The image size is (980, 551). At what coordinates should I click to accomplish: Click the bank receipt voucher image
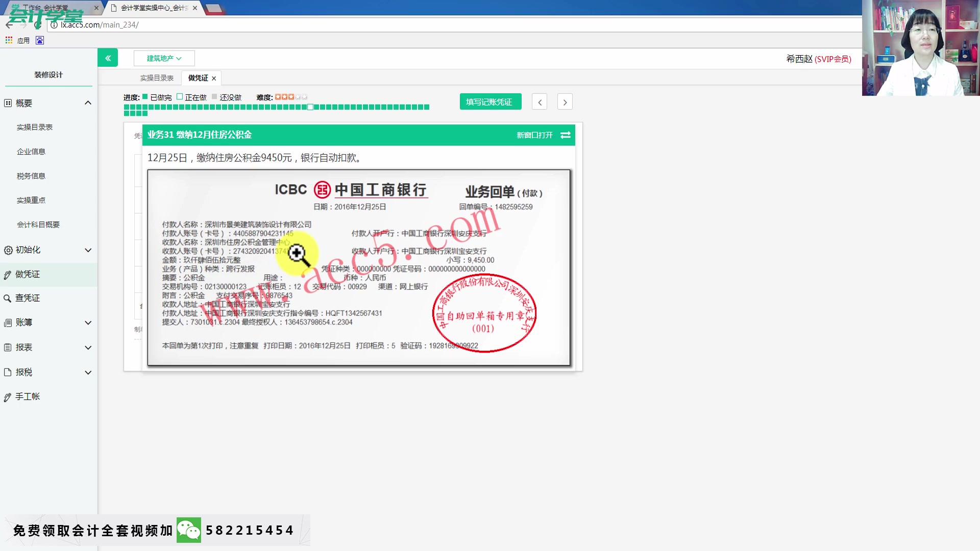pos(359,268)
